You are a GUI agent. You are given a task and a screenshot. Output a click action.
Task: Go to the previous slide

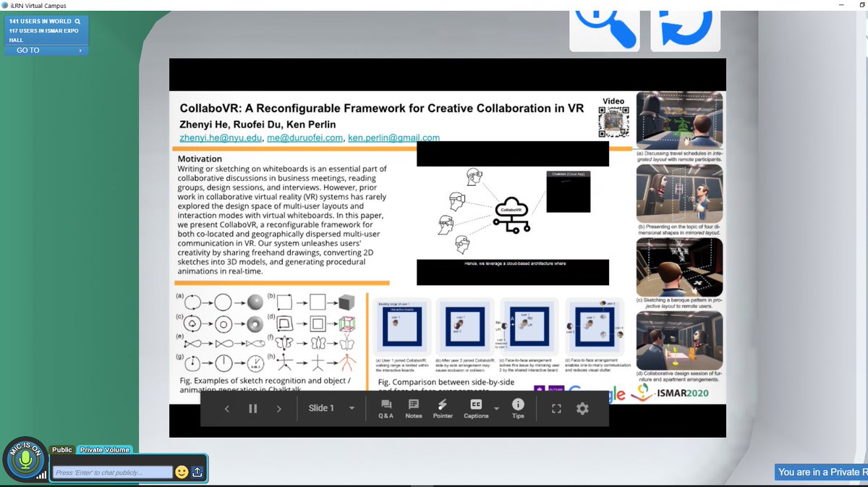(x=226, y=409)
